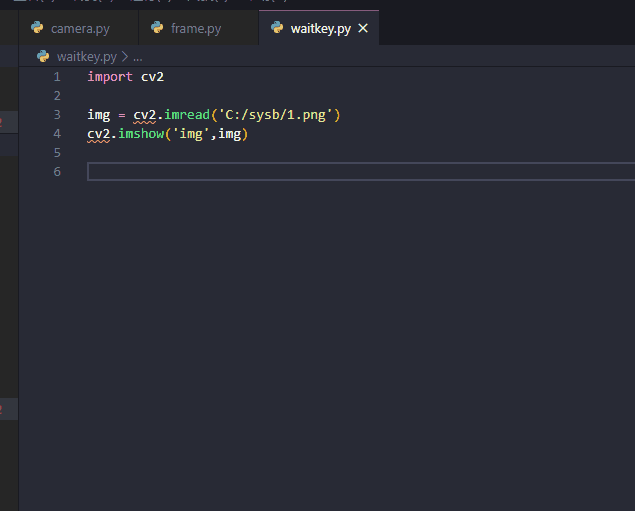Click the Python file icon in breadcrumb
Screen dimensions: 635x511
[x=43, y=57]
